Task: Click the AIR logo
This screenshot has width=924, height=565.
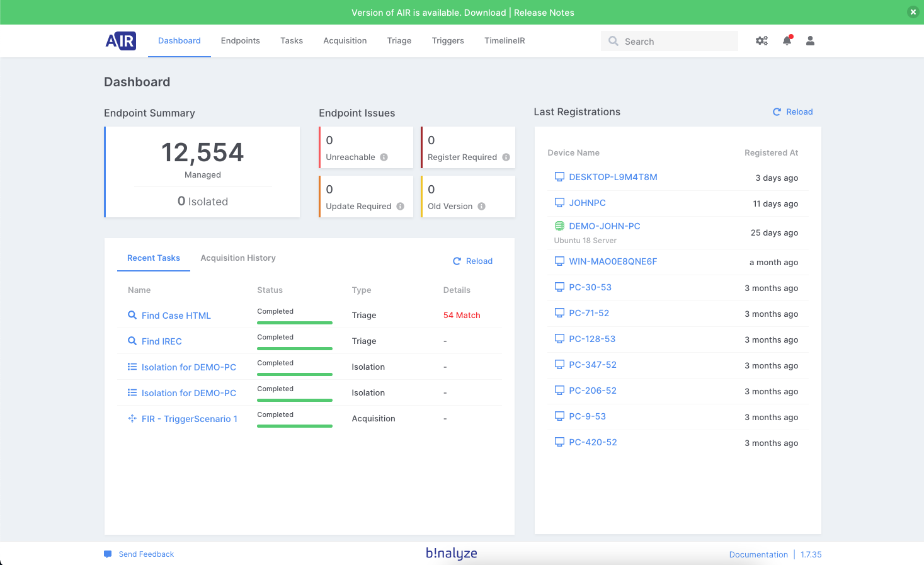Action: tap(120, 40)
